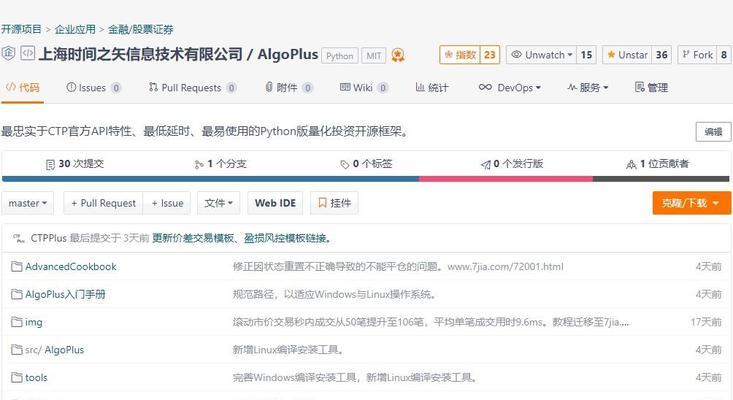This screenshot has height=400, width=733.
Task: Go to 开源项目 breadcrumb
Action: click(21, 29)
